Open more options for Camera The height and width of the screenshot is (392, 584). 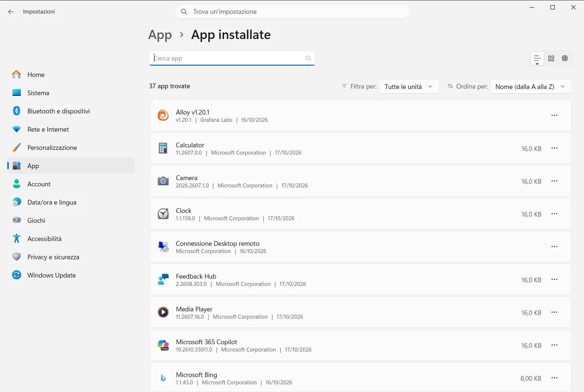coord(554,181)
